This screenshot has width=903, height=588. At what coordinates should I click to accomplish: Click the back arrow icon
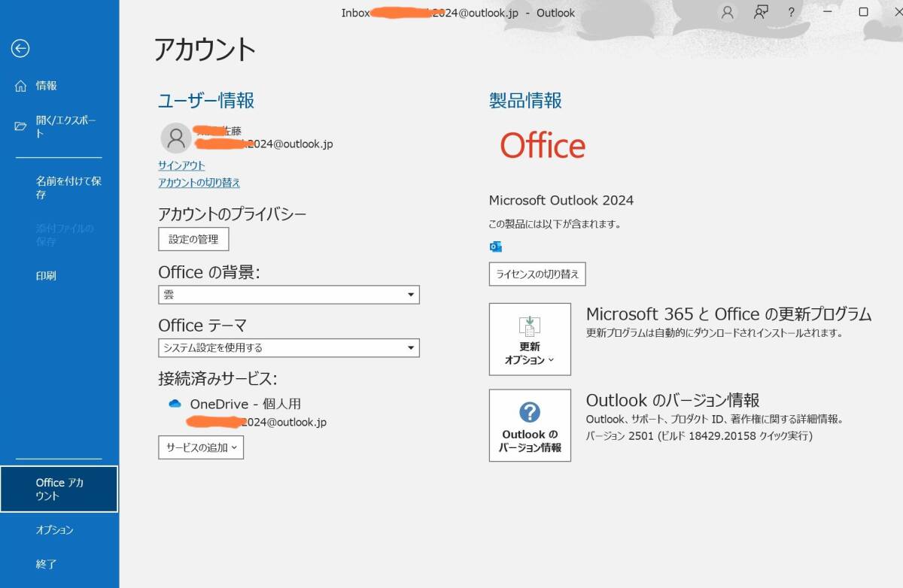pyautogui.click(x=20, y=49)
